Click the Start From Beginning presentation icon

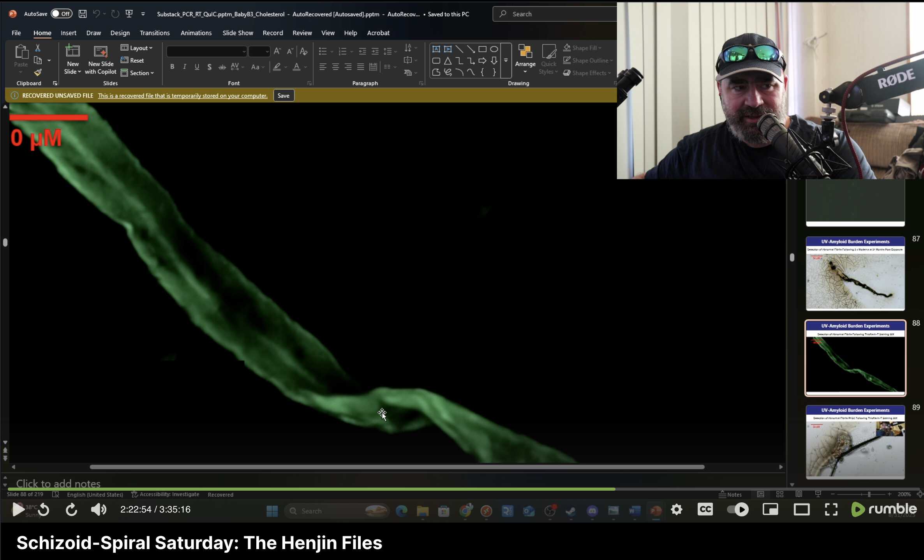pos(129,14)
